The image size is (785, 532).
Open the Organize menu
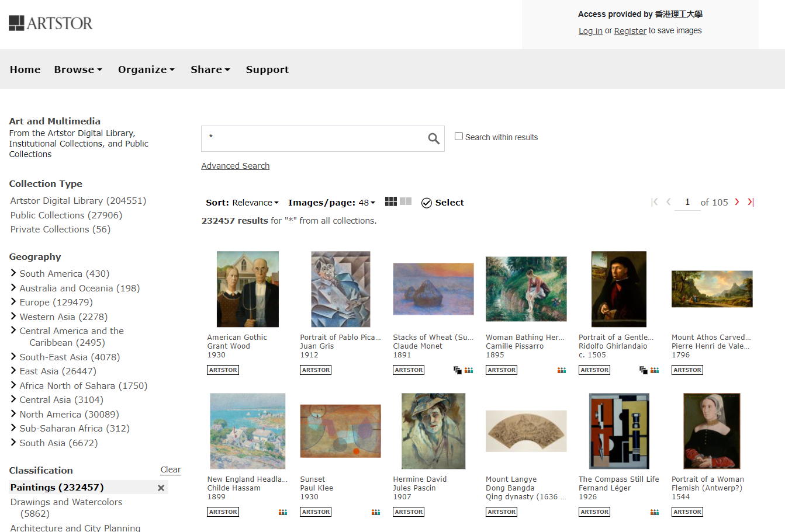coord(146,69)
